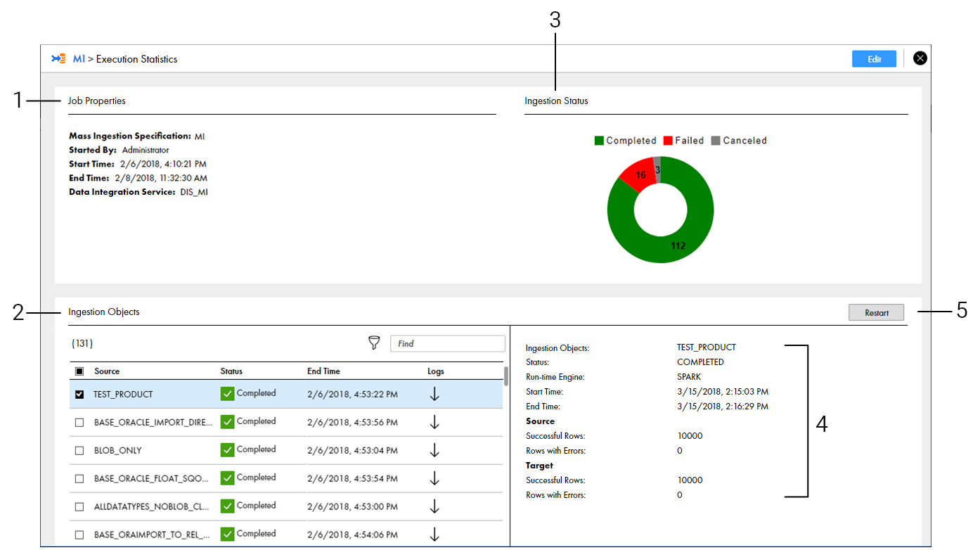The width and height of the screenshot is (980, 550).
Task: Check the BASE_ORACLE_IMPORT_DIRE checkbox
Action: pyautogui.click(x=79, y=423)
